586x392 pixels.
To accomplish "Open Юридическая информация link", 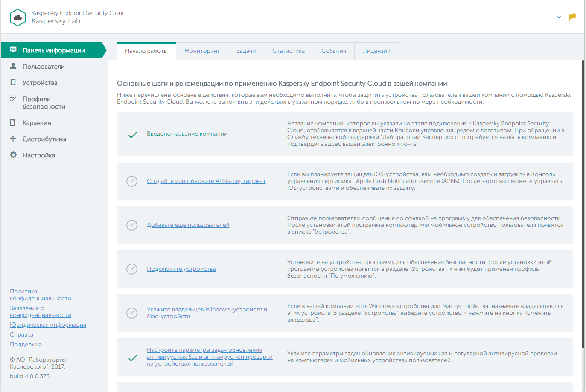I will [x=48, y=325].
